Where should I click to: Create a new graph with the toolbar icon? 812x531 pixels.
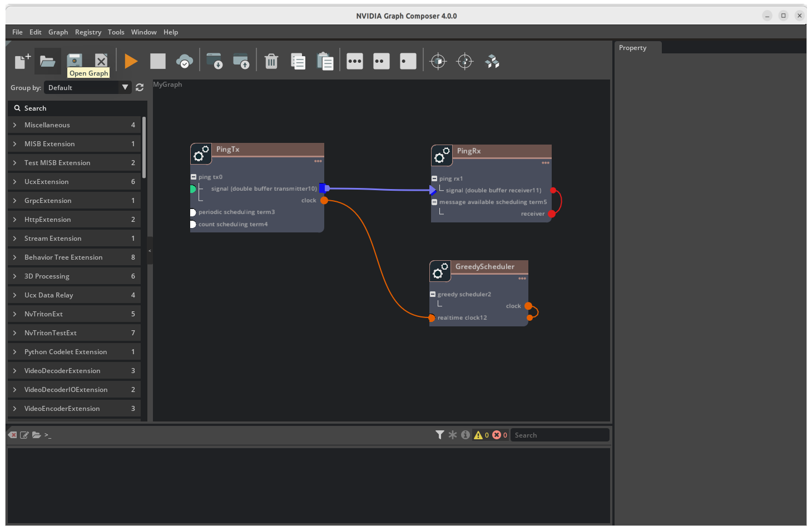click(22, 61)
